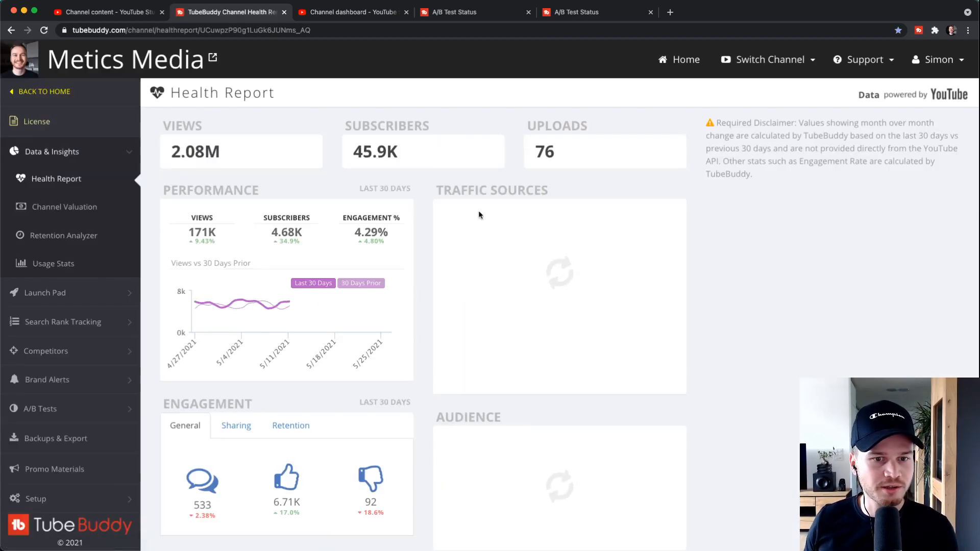Image resolution: width=980 pixels, height=551 pixels.
Task: Click the Promo Materials megaphone icon
Action: pyautogui.click(x=14, y=468)
